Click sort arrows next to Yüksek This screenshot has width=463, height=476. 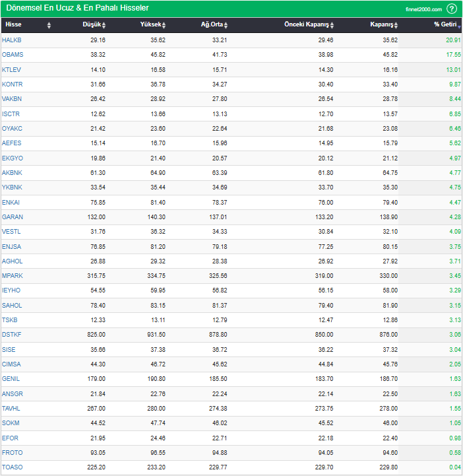click(164, 25)
